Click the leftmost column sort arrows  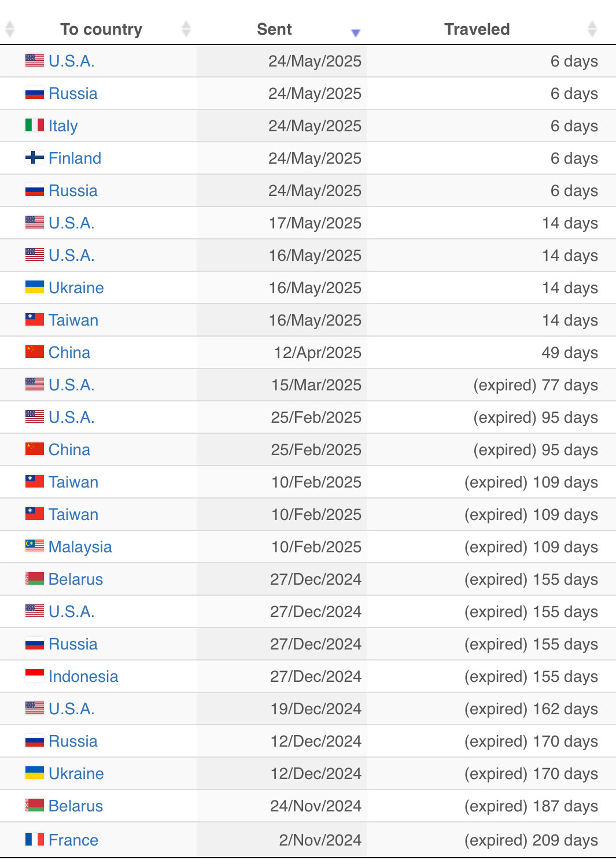10,29
